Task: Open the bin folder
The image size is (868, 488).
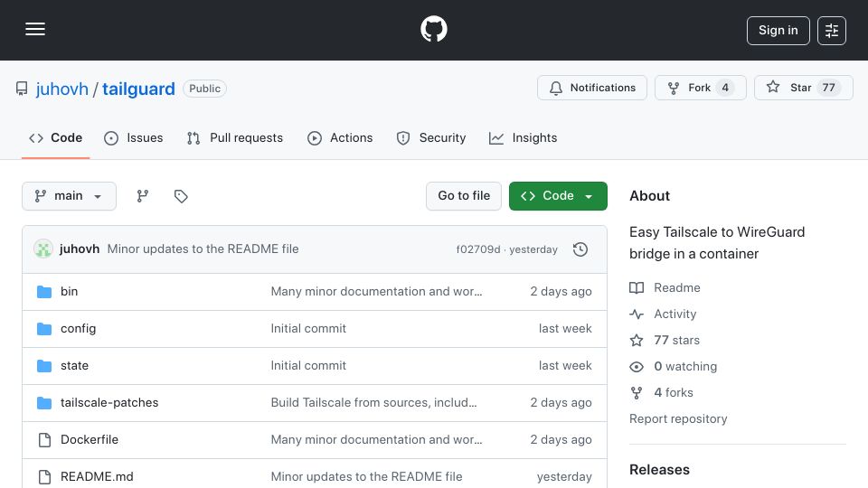Action: (x=70, y=292)
